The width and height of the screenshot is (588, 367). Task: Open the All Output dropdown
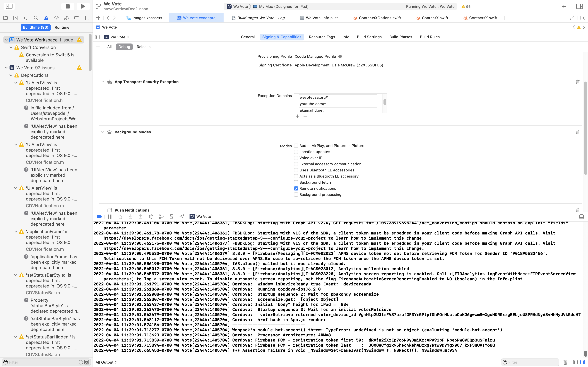point(106,362)
